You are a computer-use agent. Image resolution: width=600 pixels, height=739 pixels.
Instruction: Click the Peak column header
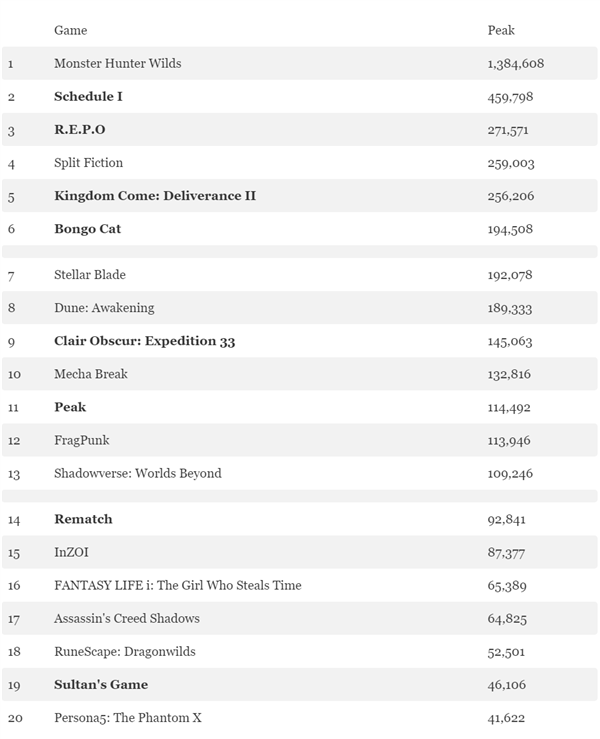[x=501, y=30]
